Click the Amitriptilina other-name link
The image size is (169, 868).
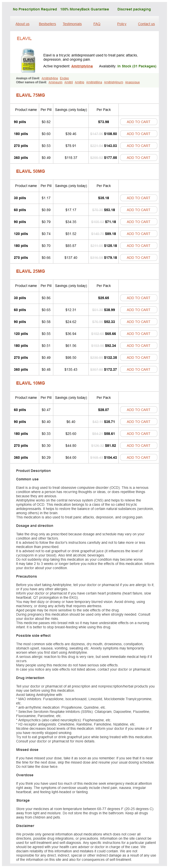pos(94,82)
